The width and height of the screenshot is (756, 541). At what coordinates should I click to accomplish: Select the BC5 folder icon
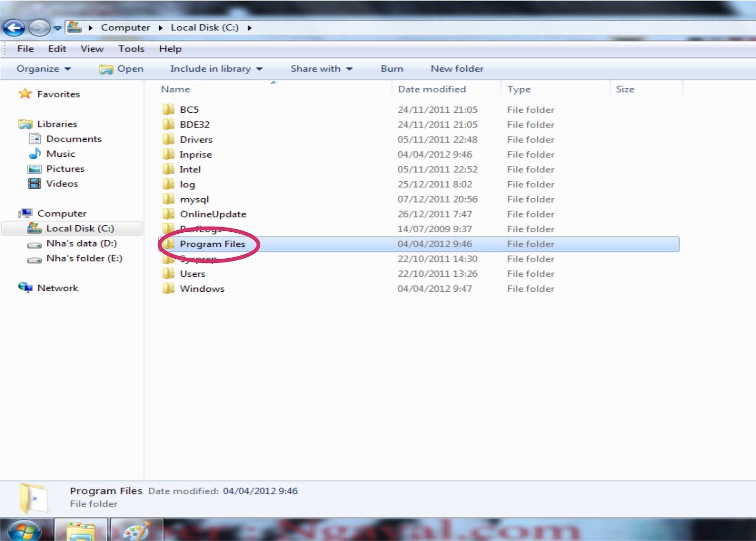[x=168, y=110]
